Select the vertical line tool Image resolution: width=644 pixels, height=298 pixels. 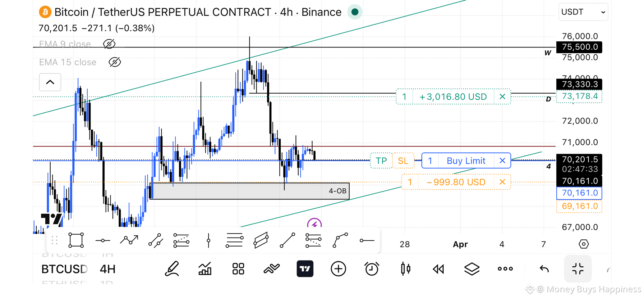click(208, 240)
